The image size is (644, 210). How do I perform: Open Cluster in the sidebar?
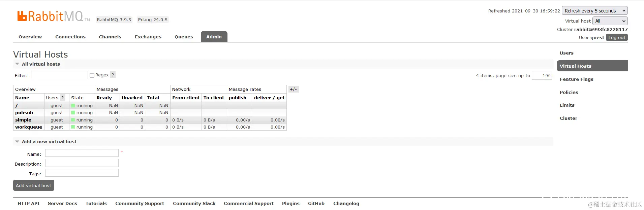tap(569, 118)
